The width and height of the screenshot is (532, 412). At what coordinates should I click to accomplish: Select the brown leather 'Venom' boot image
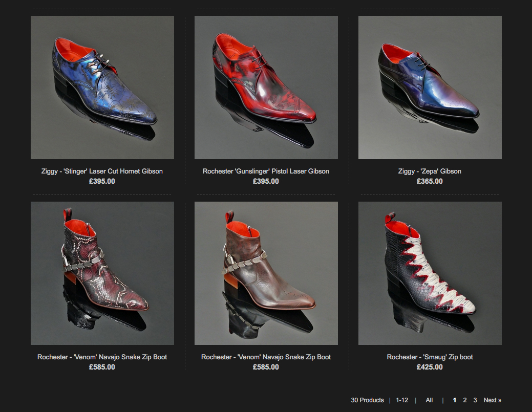tap(266, 273)
